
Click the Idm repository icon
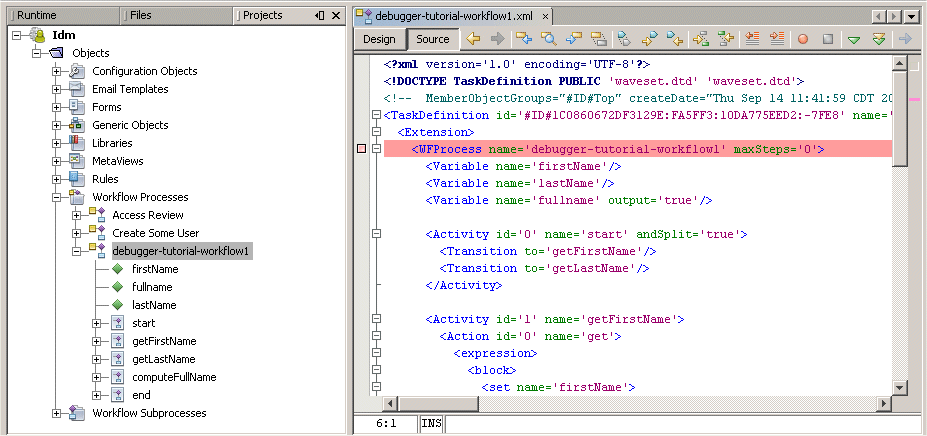[x=38, y=35]
